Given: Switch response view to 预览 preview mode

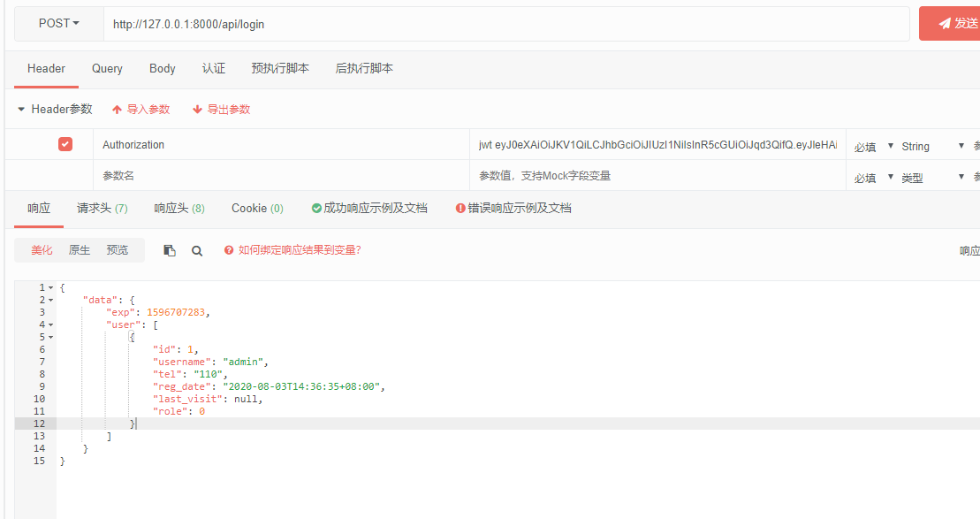Looking at the screenshot, I should [x=118, y=250].
